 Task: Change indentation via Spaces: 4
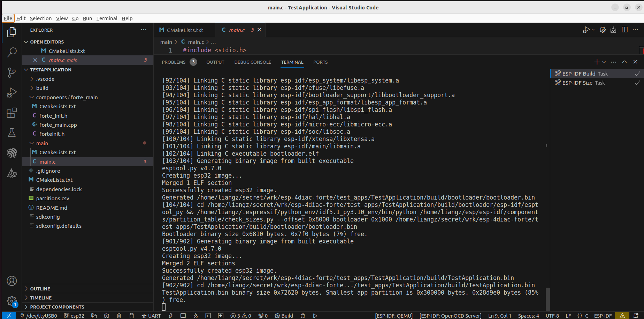[x=528, y=316]
